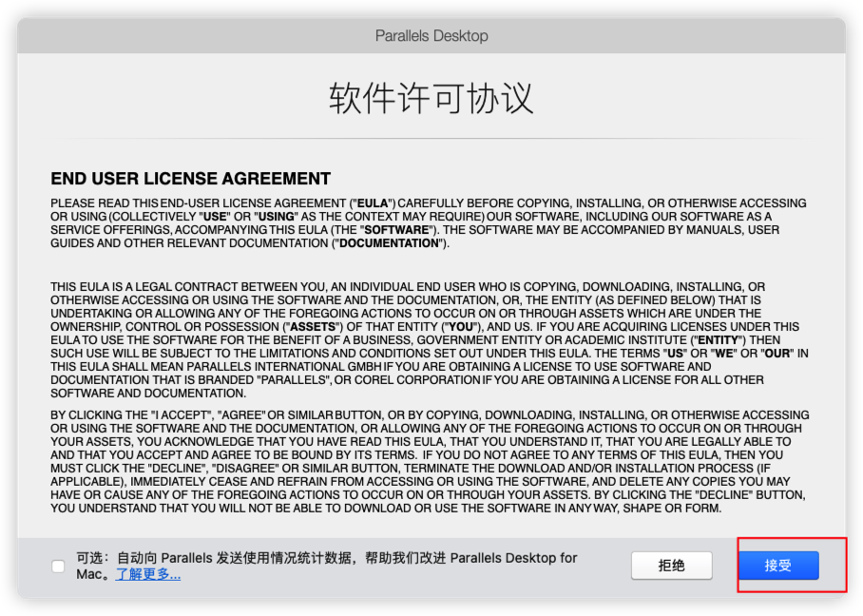Click the 拒绝 (Decline) button
The image size is (863, 616).
(671, 566)
